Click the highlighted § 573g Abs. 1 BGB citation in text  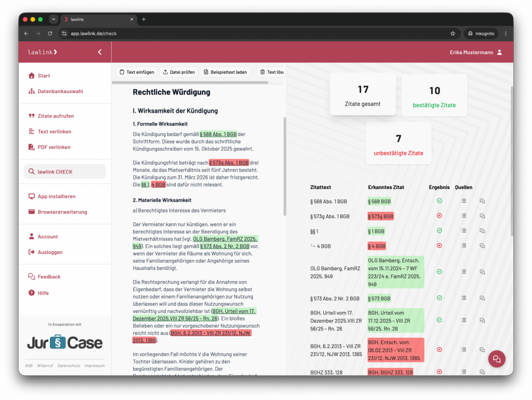229,163
